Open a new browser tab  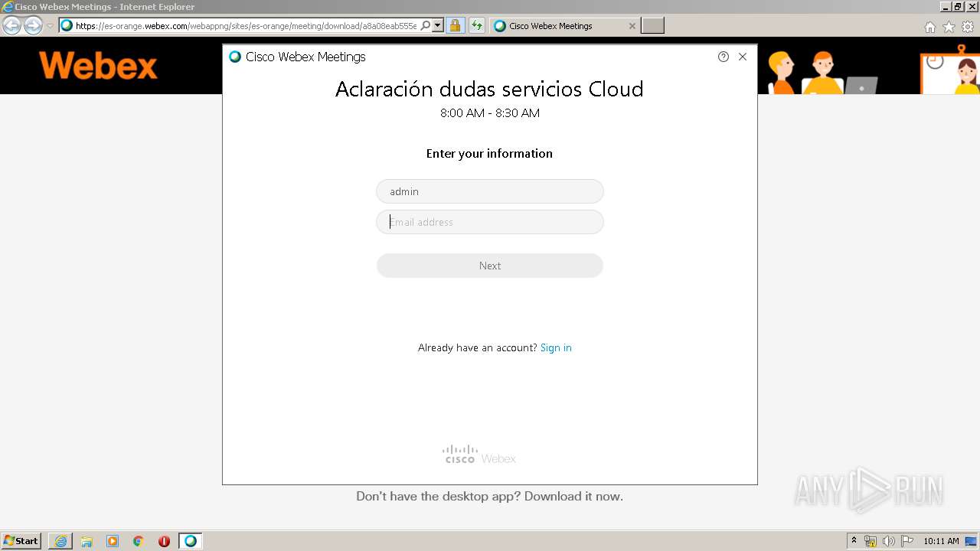click(652, 26)
